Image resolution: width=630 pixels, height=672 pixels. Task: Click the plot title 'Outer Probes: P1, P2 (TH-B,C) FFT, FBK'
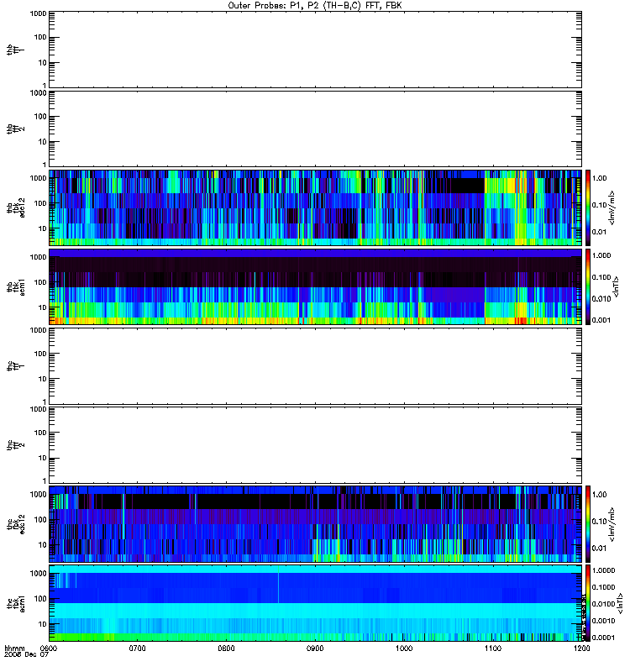[315, 6]
